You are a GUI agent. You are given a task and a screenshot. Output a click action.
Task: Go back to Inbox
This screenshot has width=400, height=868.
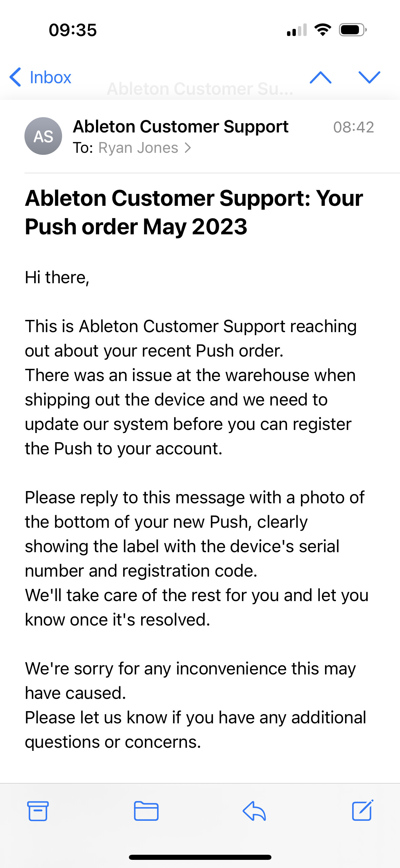click(50, 77)
